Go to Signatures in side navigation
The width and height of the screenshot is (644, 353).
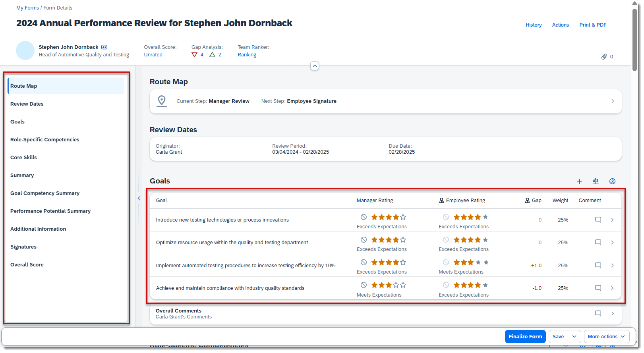23,247
